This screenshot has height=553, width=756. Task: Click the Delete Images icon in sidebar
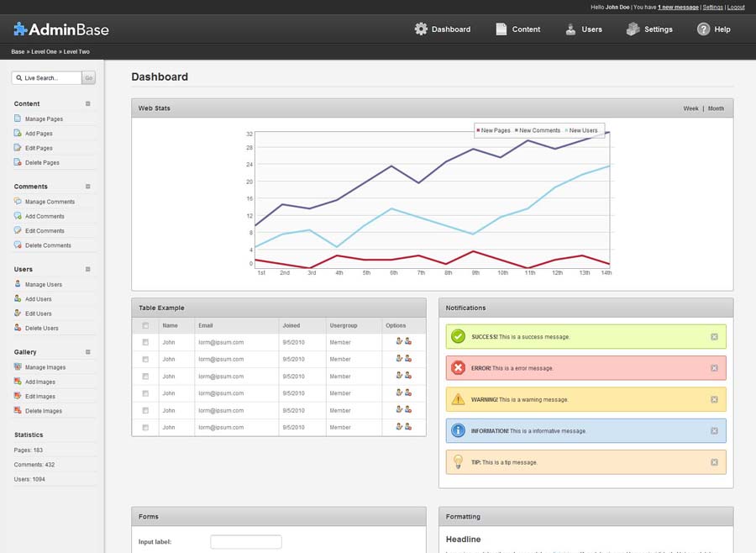[x=18, y=411]
